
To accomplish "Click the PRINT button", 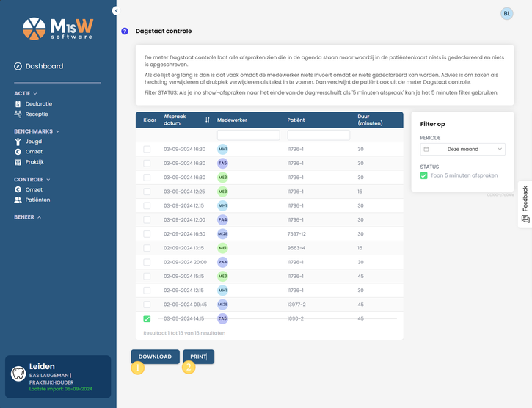I will pos(198,357).
